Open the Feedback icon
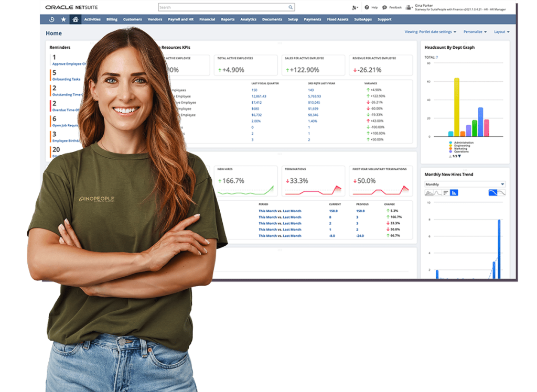The width and height of the screenshot is (537, 392). [x=385, y=7]
